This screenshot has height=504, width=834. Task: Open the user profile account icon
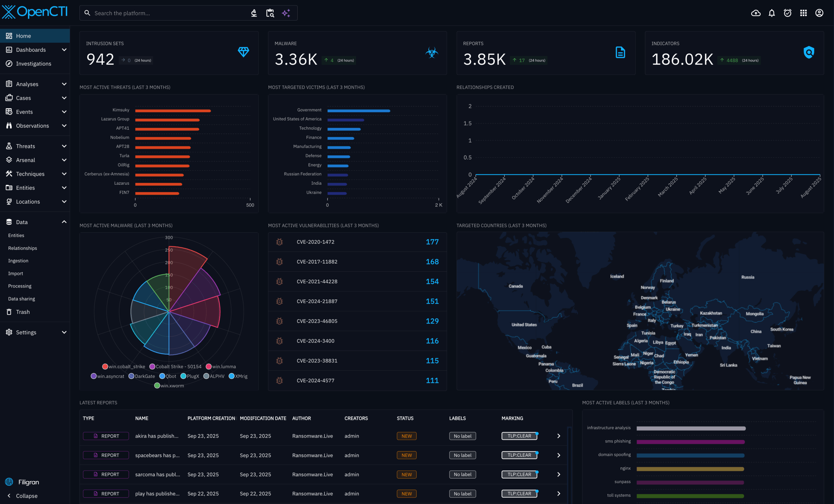tap(819, 13)
